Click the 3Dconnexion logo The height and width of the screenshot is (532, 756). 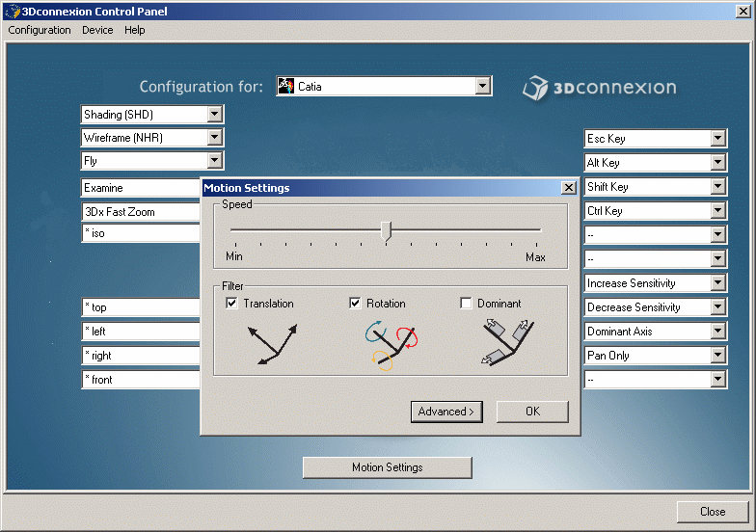[x=599, y=88]
